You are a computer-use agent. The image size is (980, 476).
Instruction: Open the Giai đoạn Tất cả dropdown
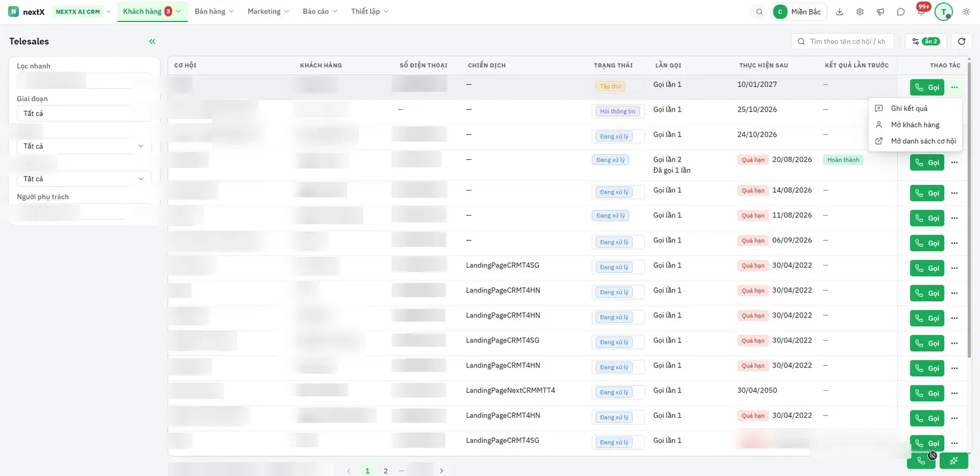click(x=84, y=113)
